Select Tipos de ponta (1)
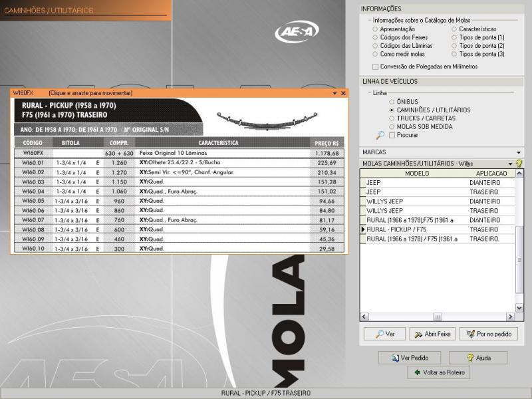532x399 pixels. 454,37
